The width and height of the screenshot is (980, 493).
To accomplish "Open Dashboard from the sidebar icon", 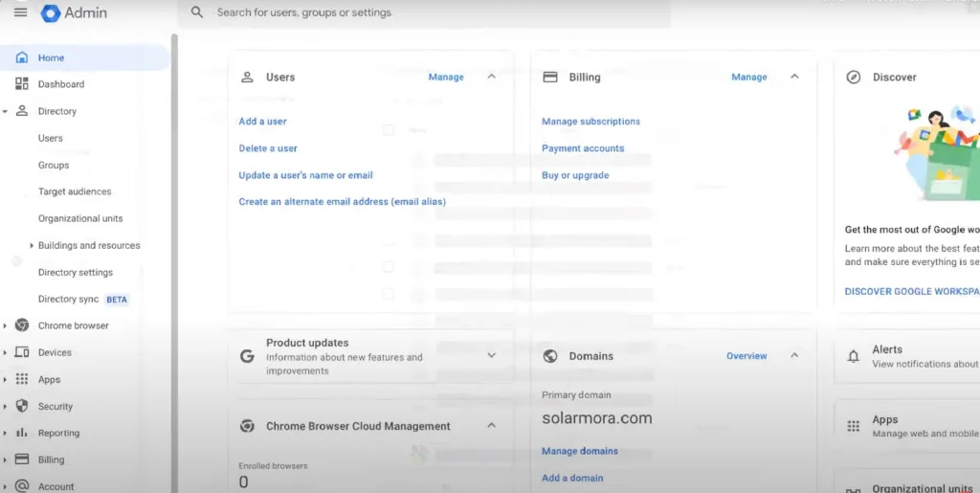I will [22, 84].
